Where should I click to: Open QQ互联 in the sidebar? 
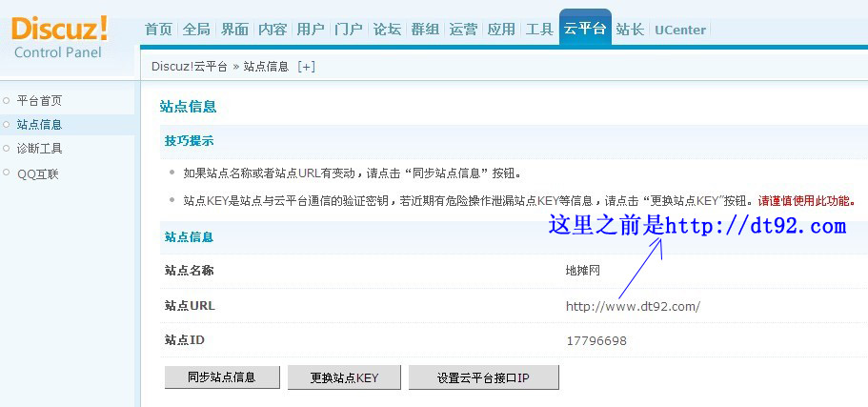38,173
